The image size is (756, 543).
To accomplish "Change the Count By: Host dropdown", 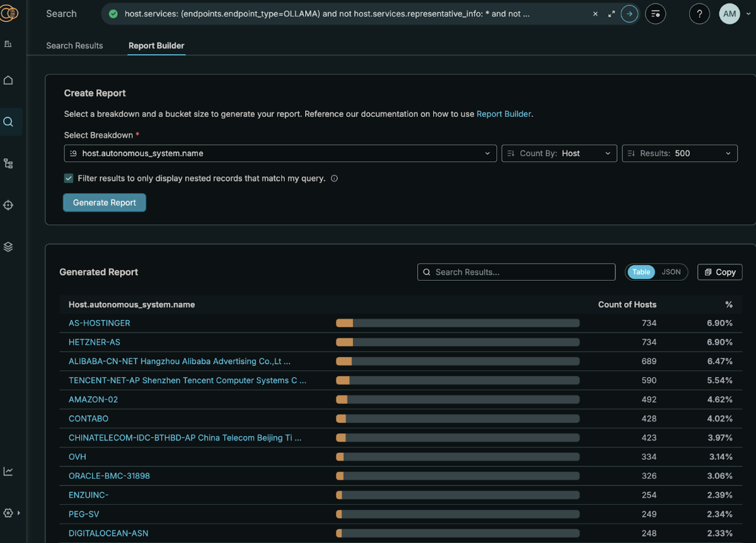I will [558, 153].
